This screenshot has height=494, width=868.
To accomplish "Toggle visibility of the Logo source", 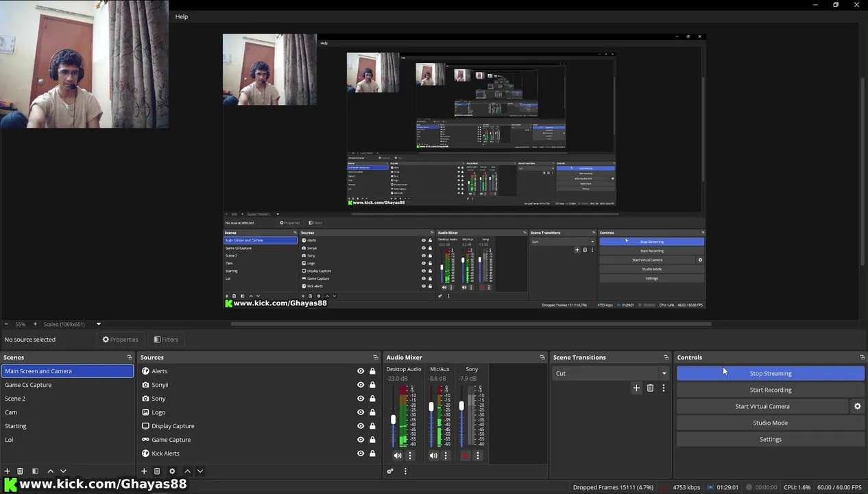I will [361, 412].
